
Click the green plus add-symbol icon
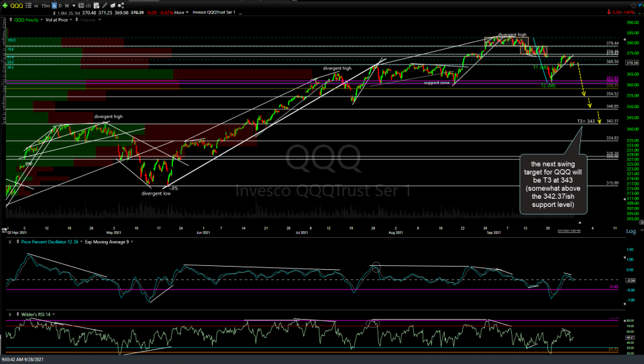click(5, 6)
